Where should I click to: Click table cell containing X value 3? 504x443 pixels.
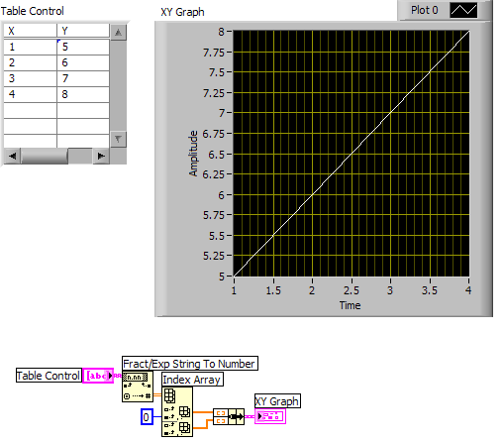point(30,78)
